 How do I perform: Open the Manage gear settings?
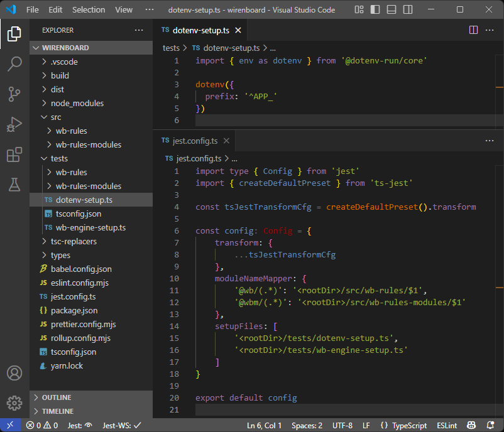click(14, 402)
